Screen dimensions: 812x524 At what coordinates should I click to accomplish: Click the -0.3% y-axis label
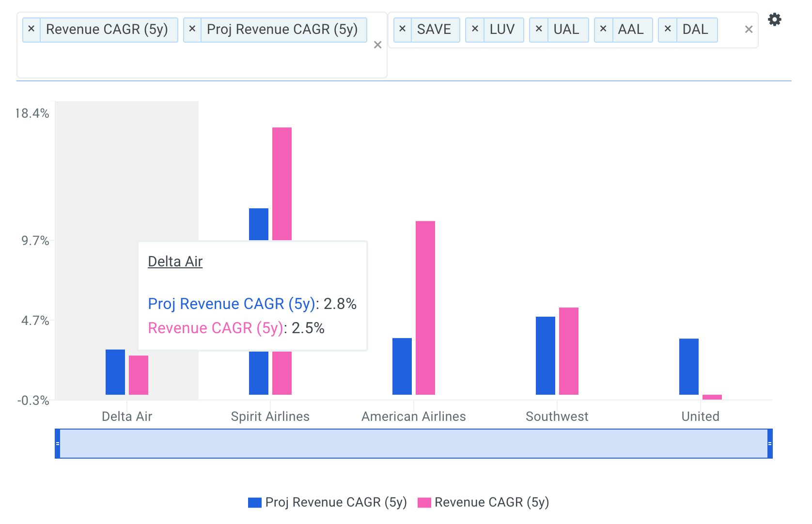[x=33, y=401]
